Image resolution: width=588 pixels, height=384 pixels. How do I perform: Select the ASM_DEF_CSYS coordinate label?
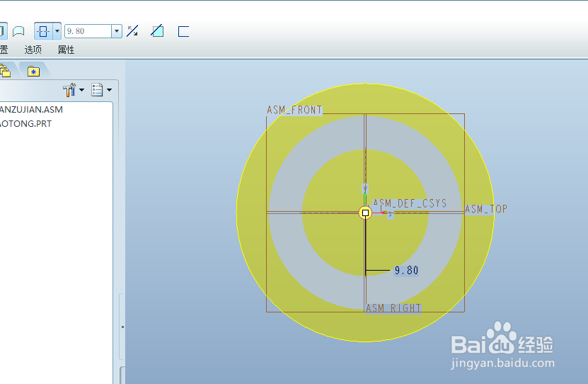[x=410, y=203]
